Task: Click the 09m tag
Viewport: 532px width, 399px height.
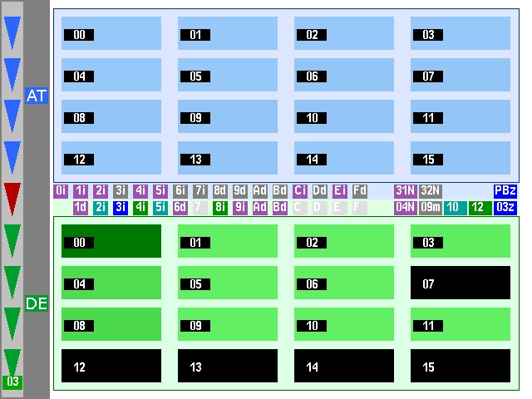Action: pyautogui.click(x=430, y=207)
